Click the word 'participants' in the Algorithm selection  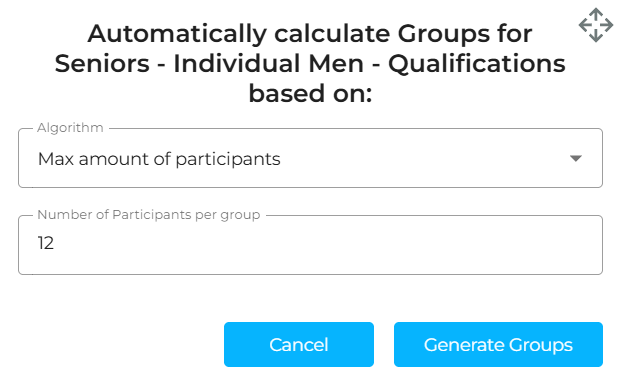(228, 159)
